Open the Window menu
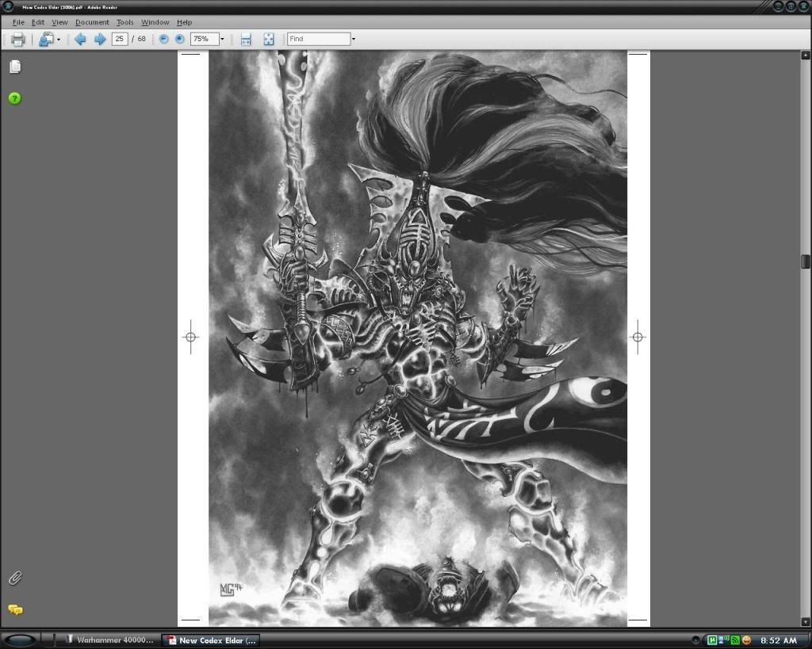This screenshot has width=812, height=649. point(155,22)
